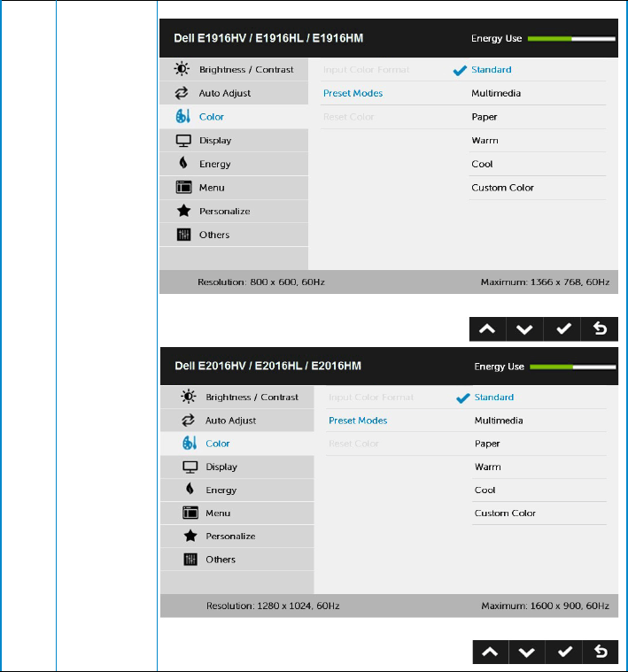Image resolution: width=628 pixels, height=672 pixels.
Task: Open Input Color Format in E1916 menu
Action: [x=366, y=69]
